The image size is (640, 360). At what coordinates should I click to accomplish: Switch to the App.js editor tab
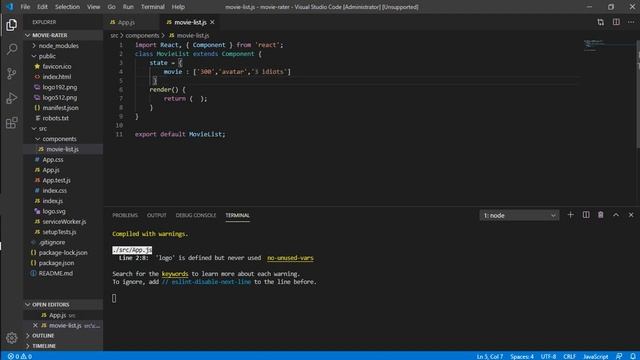(131, 22)
